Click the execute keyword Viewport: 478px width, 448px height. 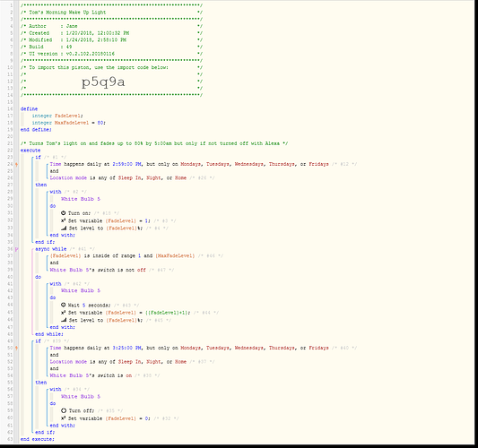coord(30,151)
